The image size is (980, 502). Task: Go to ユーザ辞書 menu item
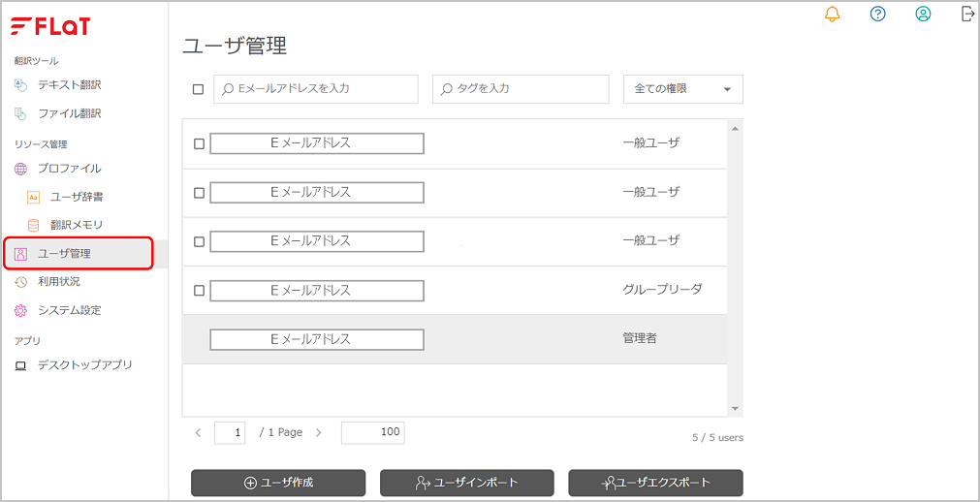click(77, 197)
